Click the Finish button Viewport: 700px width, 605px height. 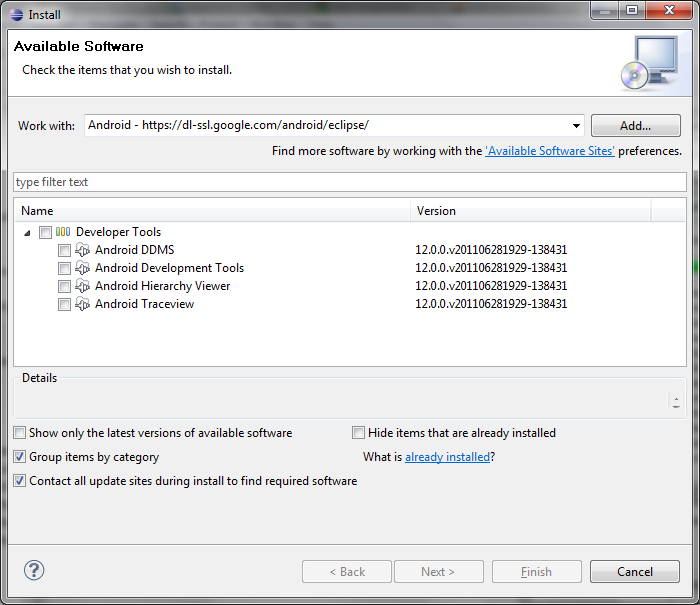537,572
